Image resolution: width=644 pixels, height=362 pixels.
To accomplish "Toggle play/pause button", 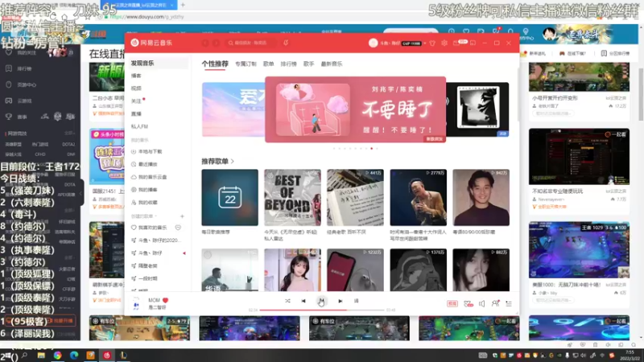I will (x=321, y=301).
